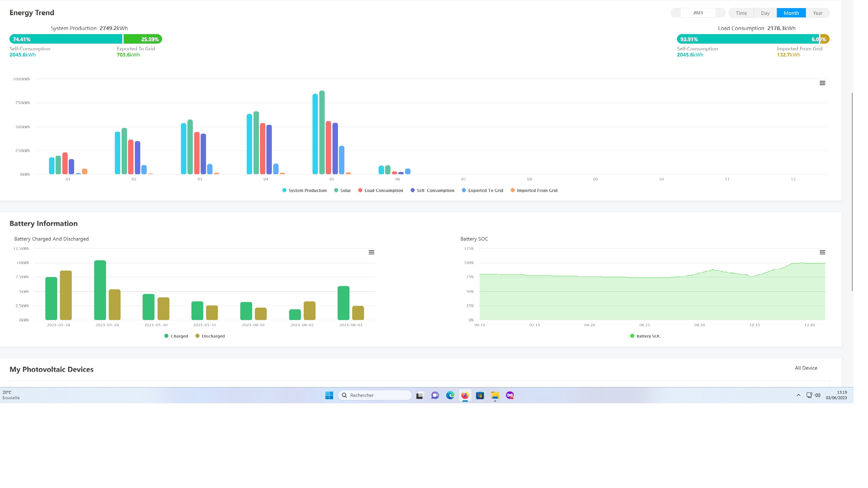This screenshot has height=488, width=868.
Task: Open Firefox from the taskbar
Action: coord(465,395)
